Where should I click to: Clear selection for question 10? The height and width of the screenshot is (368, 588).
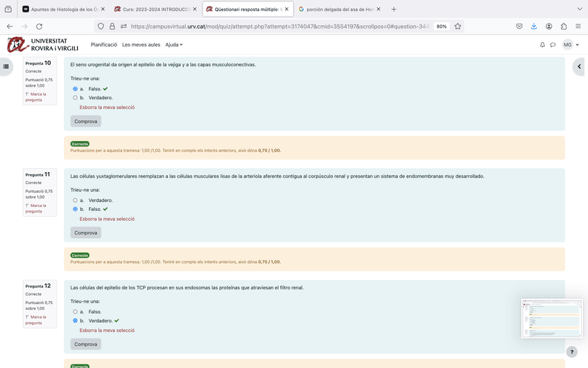coord(107,108)
